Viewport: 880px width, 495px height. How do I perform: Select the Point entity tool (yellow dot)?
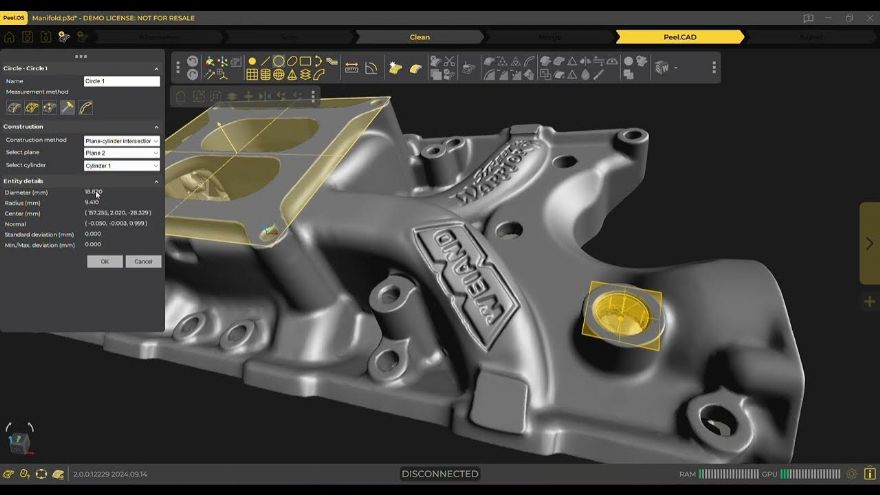coord(252,61)
